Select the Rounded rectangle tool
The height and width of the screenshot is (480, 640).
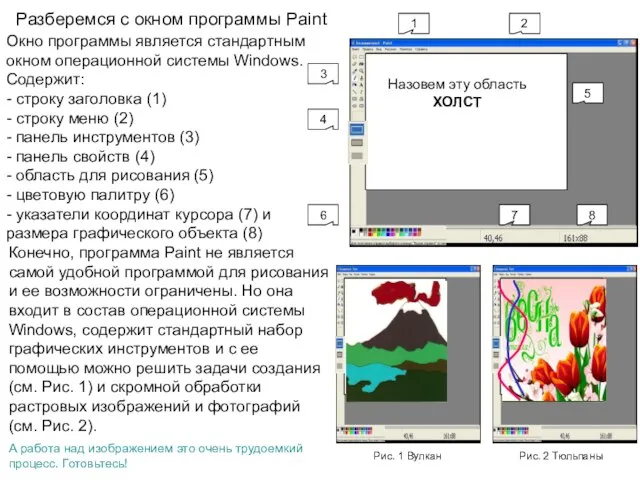pos(361,106)
